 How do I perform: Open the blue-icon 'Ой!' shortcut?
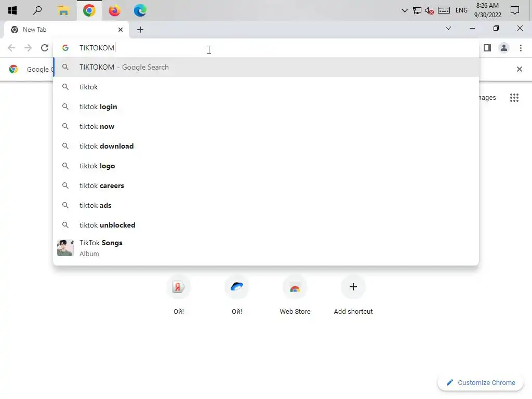coord(237,295)
